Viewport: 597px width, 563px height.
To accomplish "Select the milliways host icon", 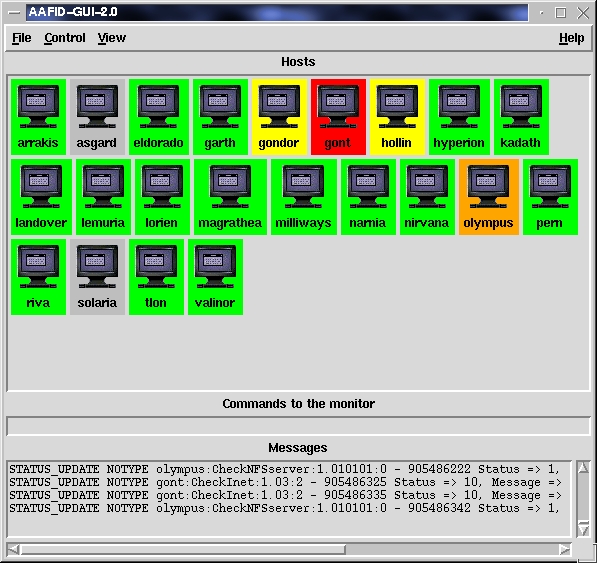I will click(x=303, y=197).
